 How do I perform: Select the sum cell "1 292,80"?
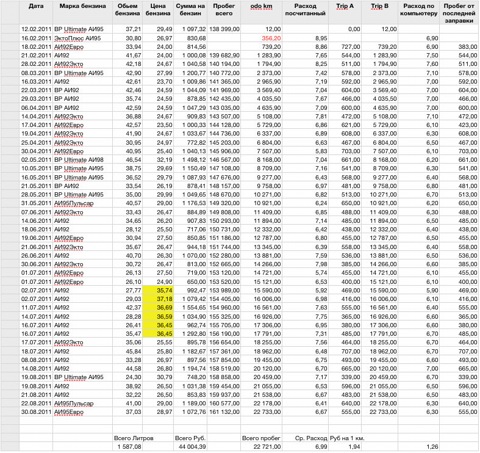[190, 334]
